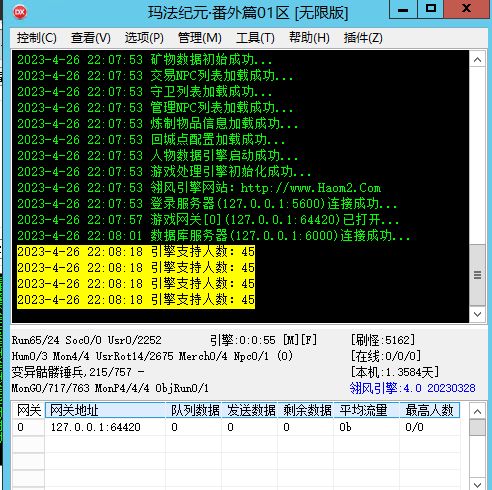The image size is (492, 490).
Task: Click the log panel scrollbar thumb
Action: tap(477, 275)
